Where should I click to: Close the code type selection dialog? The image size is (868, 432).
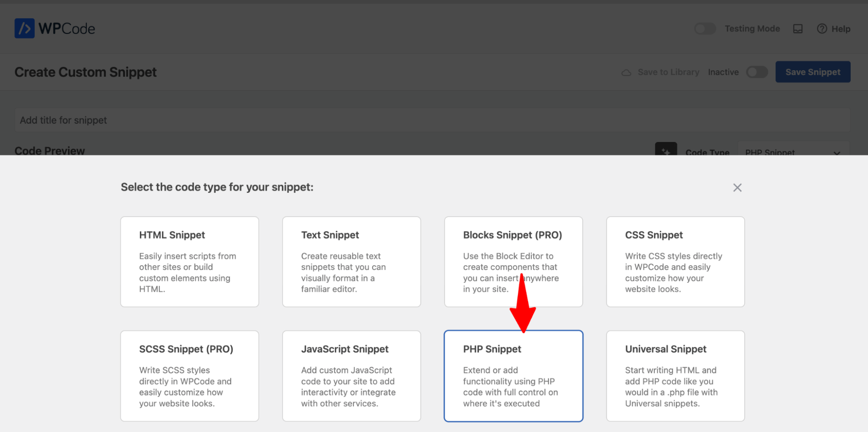[x=737, y=188]
